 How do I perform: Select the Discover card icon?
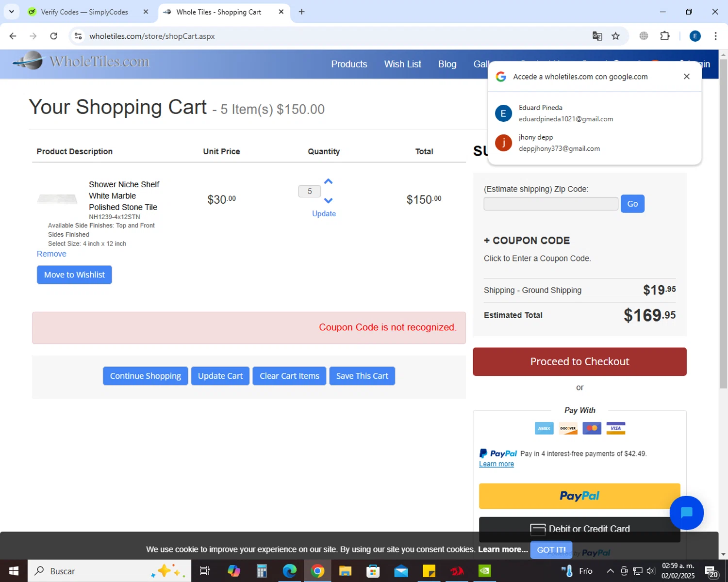tap(568, 428)
